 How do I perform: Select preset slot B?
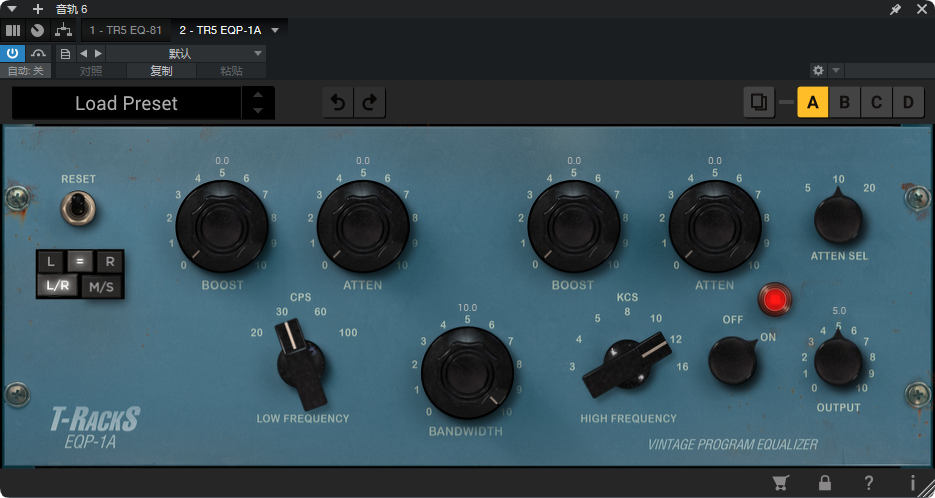tap(844, 102)
